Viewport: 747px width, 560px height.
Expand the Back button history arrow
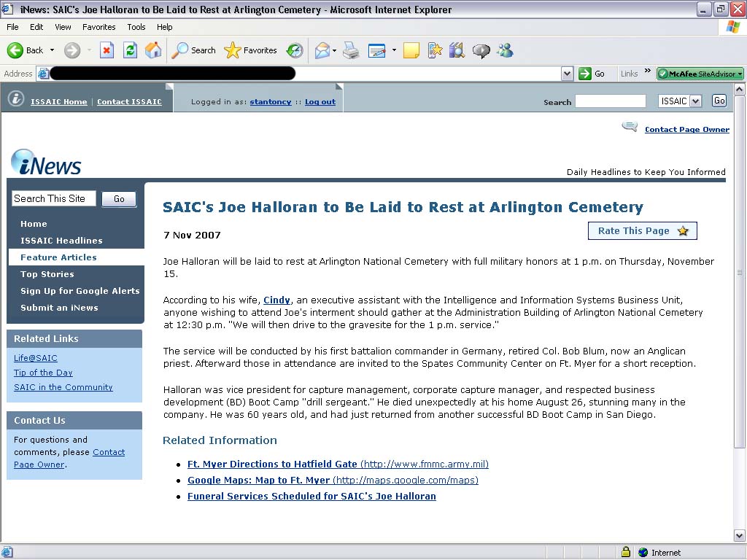point(52,50)
